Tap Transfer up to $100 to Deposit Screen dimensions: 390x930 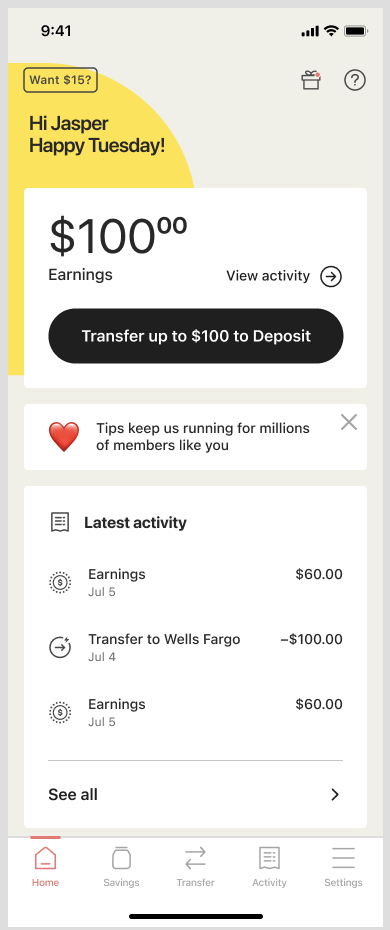196,336
